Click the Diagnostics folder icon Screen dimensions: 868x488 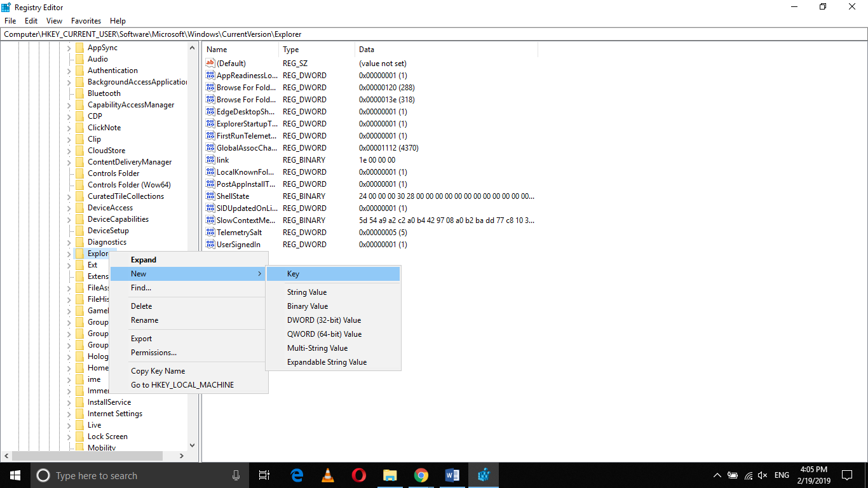[79, 242]
